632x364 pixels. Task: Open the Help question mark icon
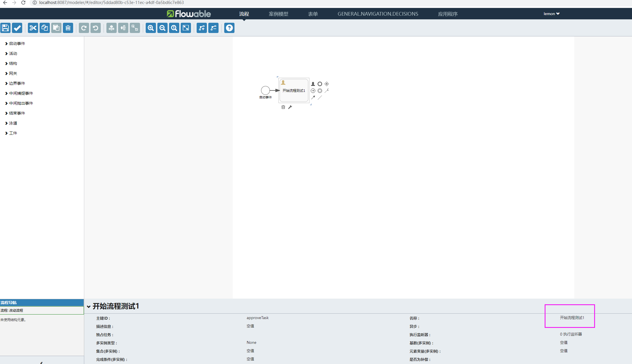[x=229, y=28]
